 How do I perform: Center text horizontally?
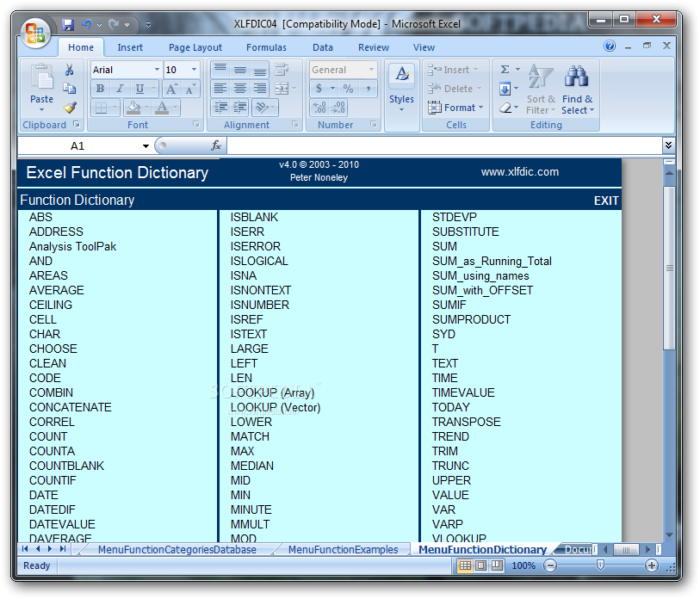(240, 89)
